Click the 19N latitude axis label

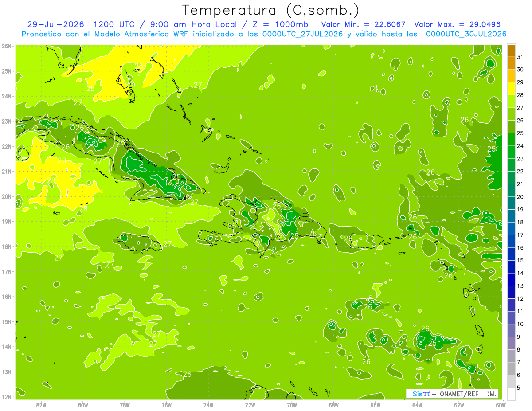(6, 222)
